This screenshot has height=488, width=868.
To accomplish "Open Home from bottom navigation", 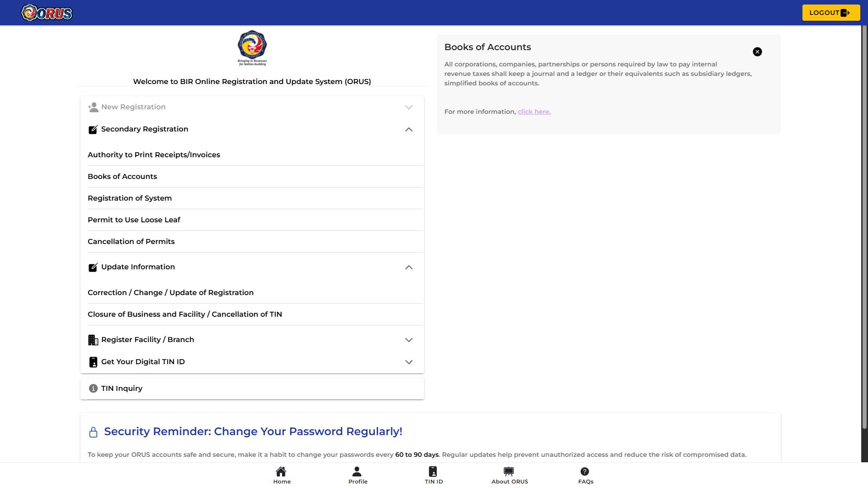I will (x=282, y=475).
